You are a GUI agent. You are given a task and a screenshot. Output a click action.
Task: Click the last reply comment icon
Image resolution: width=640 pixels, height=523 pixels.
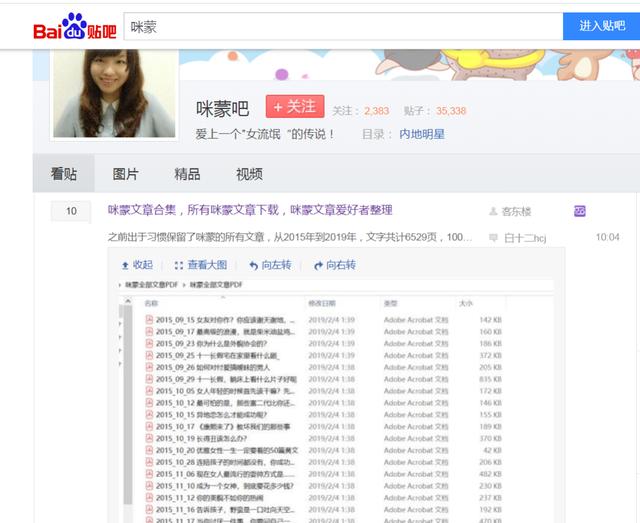click(493, 237)
